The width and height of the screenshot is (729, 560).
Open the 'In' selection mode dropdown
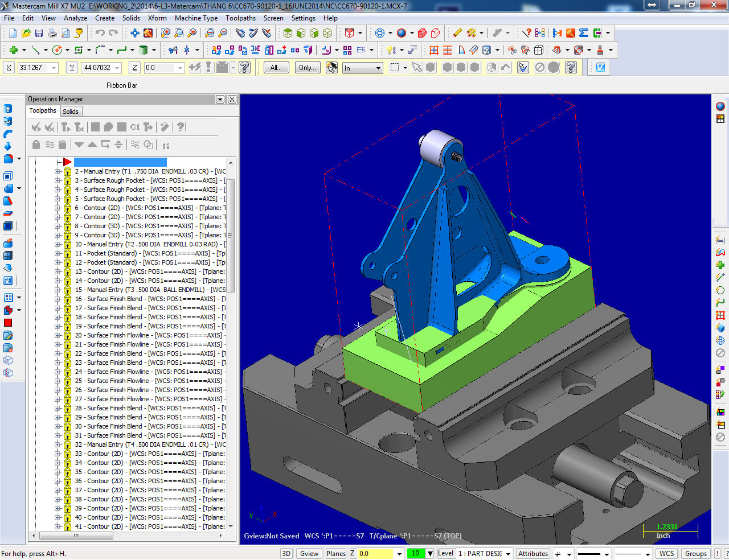[378, 68]
